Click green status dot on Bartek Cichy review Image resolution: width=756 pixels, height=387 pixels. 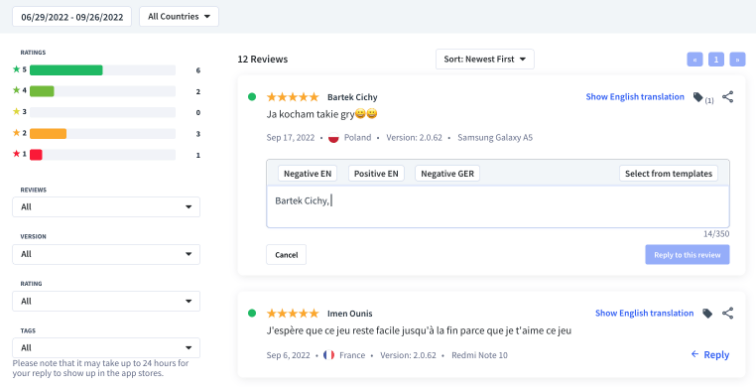tap(252, 97)
